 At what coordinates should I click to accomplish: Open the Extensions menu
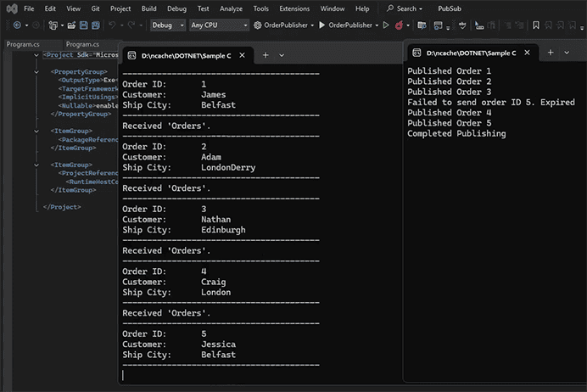293,8
